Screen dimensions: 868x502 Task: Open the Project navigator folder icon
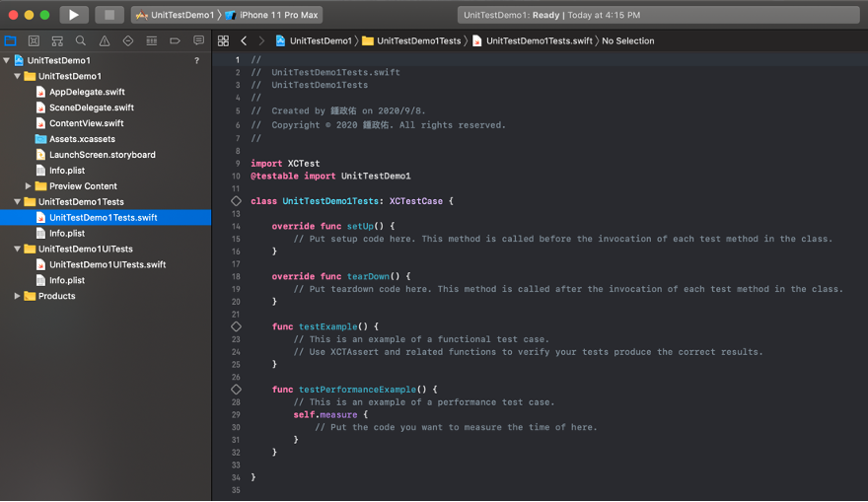(11, 41)
